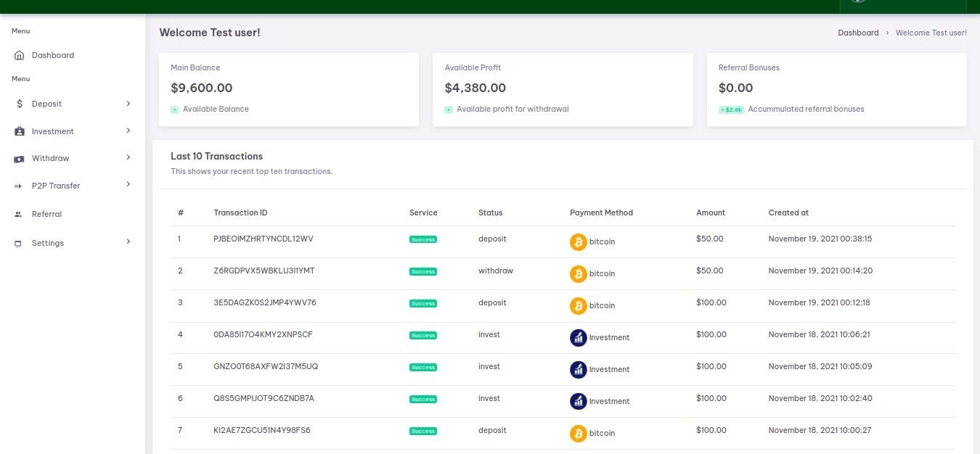The height and width of the screenshot is (454, 980).
Task: Click the Dashboard breadcrumb link
Action: (858, 33)
